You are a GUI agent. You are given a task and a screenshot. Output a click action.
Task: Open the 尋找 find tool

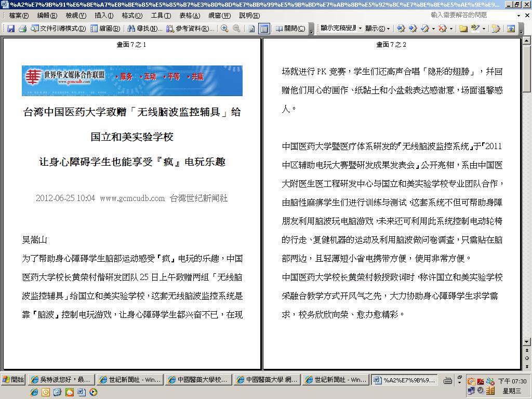(x=145, y=29)
